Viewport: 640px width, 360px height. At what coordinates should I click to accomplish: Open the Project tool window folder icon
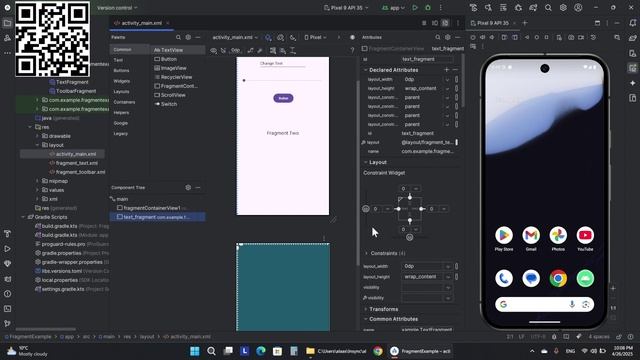7,23
